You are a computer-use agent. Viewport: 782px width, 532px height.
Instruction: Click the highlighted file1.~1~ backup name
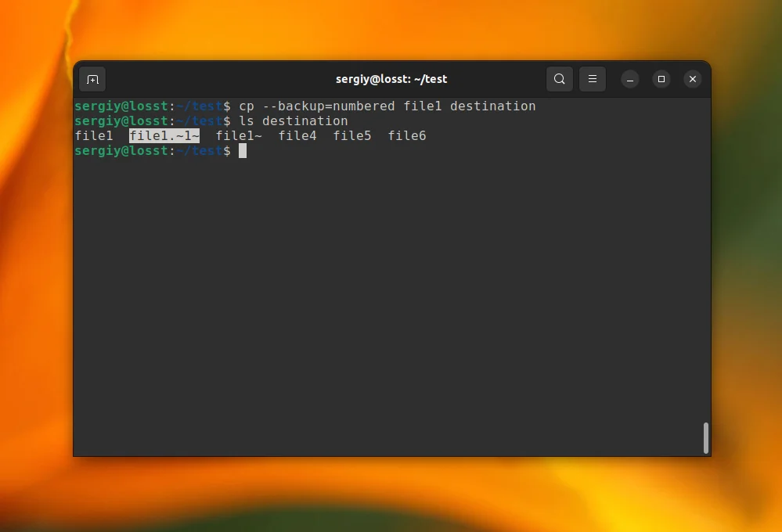click(164, 135)
